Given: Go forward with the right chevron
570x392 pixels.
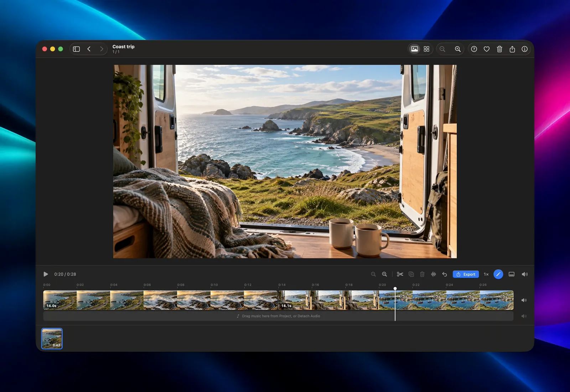Looking at the screenshot, I should tap(102, 49).
